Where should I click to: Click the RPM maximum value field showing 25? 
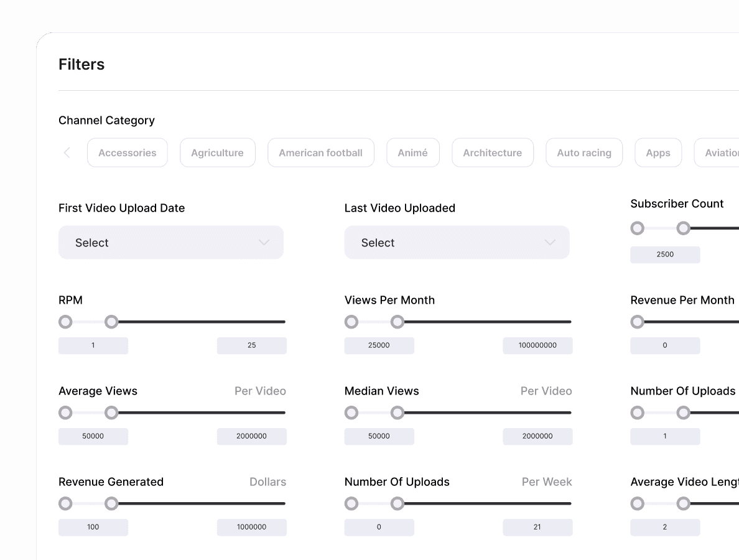[x=251, y=345]
